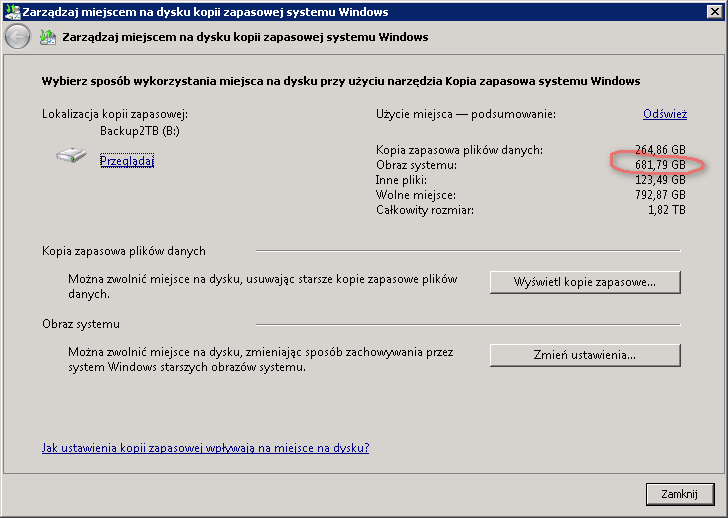The width and height of the screenshot is (728, 518).
Task: Click the Obraz systemu section header
Action: click(x=81, y=324)
